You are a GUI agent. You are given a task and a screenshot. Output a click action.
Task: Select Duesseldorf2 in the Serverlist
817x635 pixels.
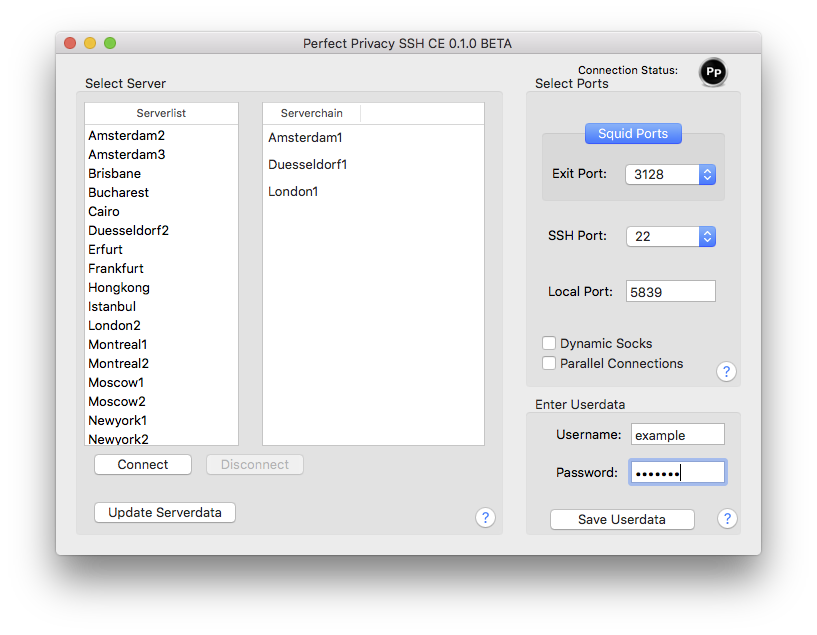pos(162,230)
